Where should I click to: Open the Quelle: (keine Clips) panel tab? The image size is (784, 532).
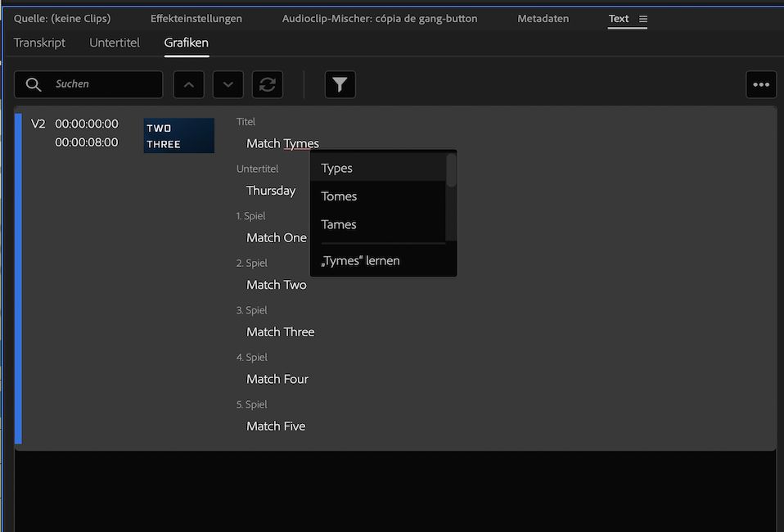(x=62, y=19)
